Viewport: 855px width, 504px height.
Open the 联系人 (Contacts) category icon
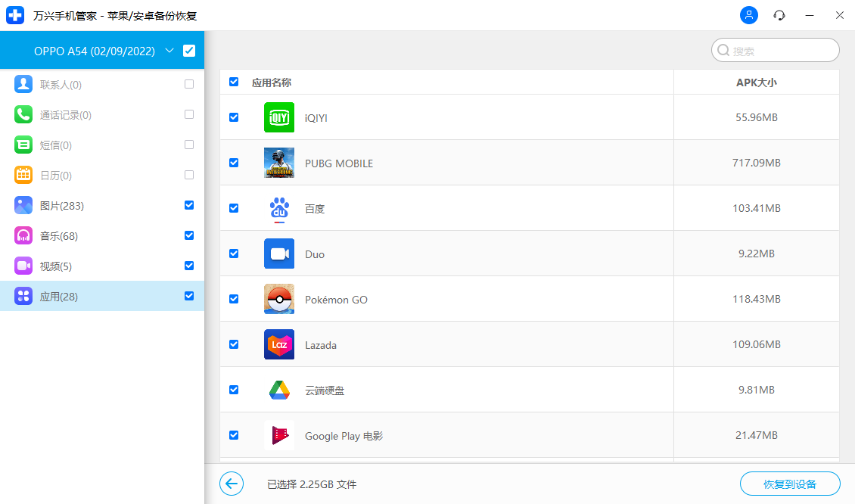[23, 84]
